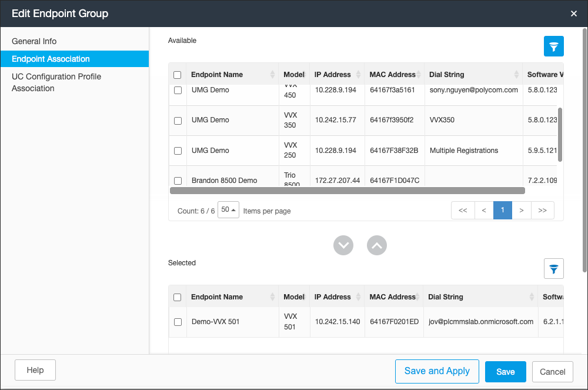Select all endpoints via the Available header checkbox
This screenshot has height=390, width=588.
coord(177,74)
